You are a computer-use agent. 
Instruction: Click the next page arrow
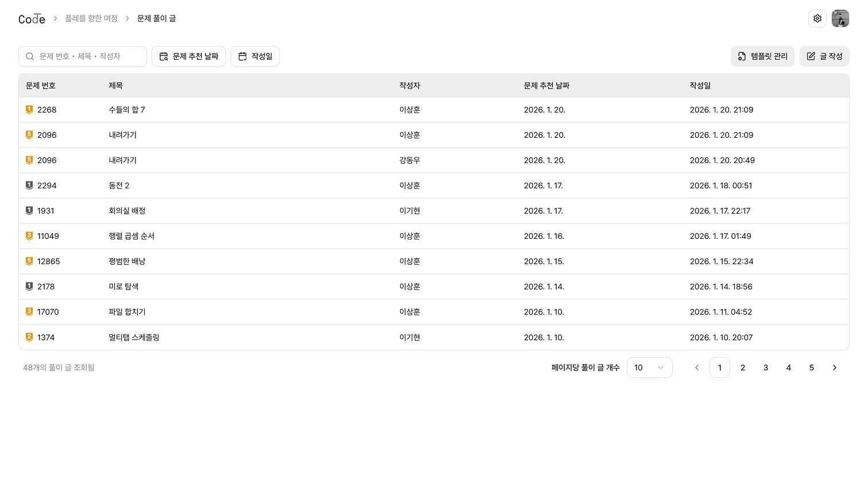click(835, 368)
